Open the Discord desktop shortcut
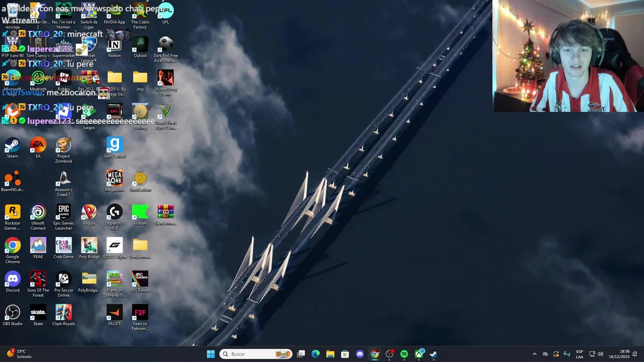 click(13, 282)
